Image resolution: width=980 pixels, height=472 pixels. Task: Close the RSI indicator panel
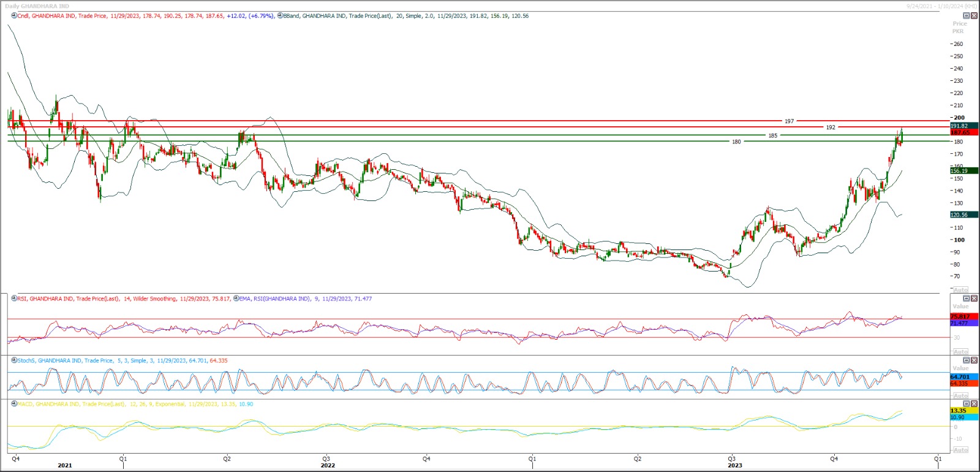tap(974, 299)
